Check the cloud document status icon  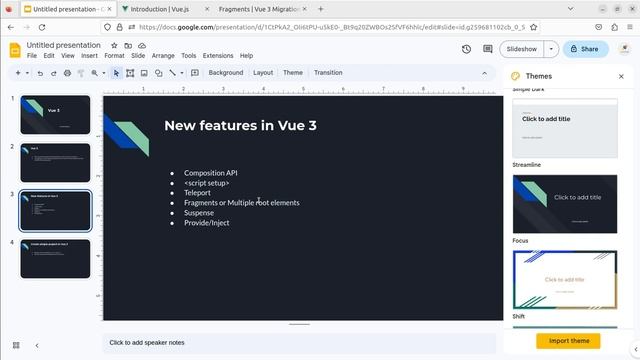142,45
